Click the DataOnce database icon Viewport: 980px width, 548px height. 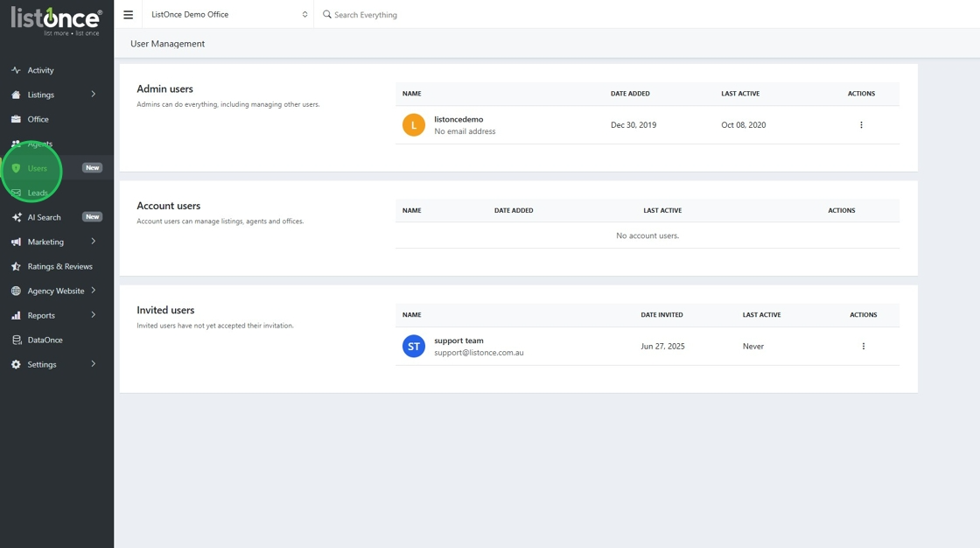click(x=16, y=340)
